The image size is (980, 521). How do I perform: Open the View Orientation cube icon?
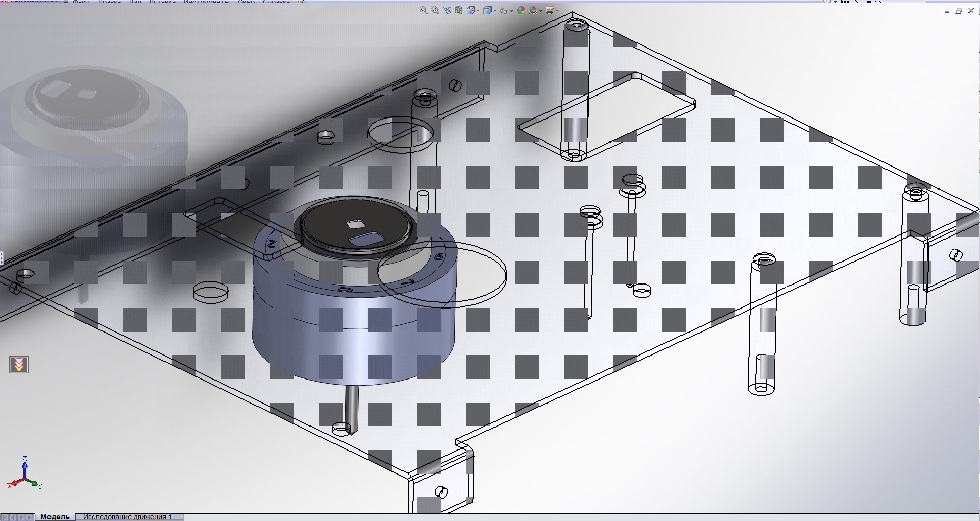(x=471, y=10)
